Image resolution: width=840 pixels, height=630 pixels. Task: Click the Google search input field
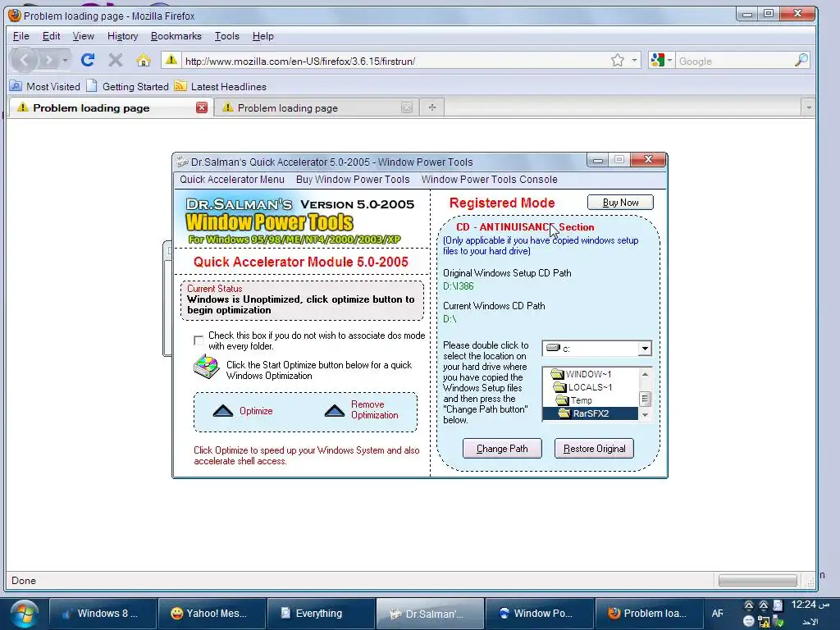(734, 61)
